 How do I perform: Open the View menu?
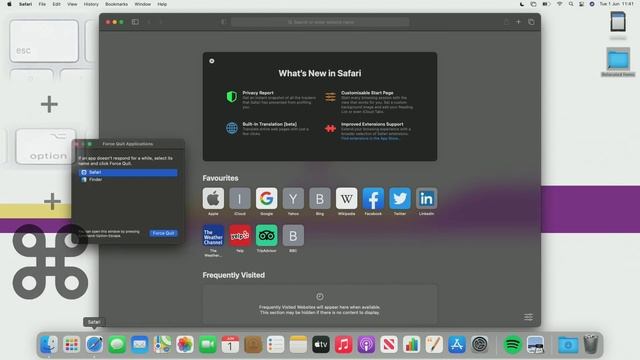[x=72, y=4]
